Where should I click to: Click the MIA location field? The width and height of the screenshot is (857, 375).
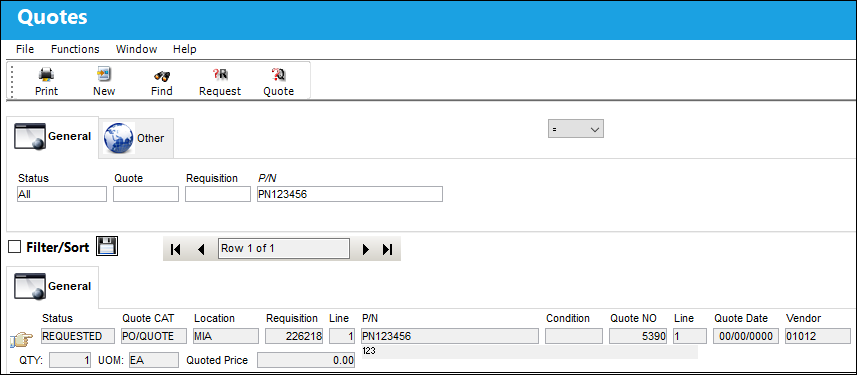click(226, 336)
